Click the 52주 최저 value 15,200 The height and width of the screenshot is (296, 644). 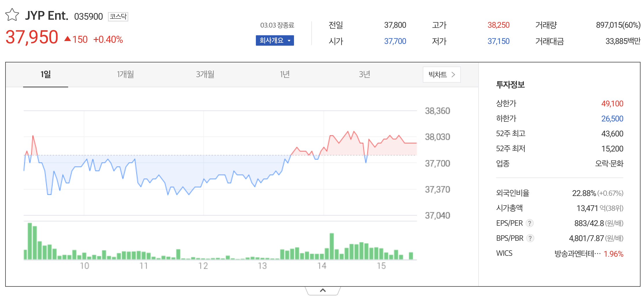[612, 149]
